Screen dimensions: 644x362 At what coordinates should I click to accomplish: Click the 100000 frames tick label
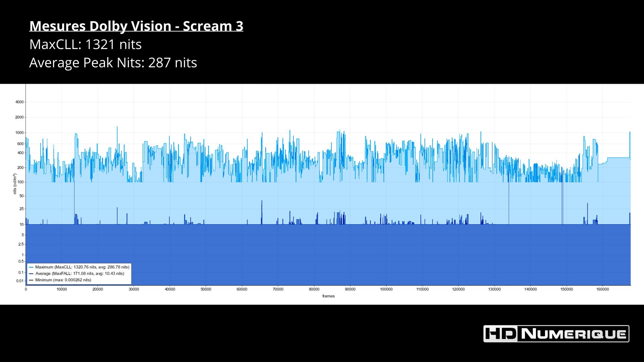[x=386, y=289]
